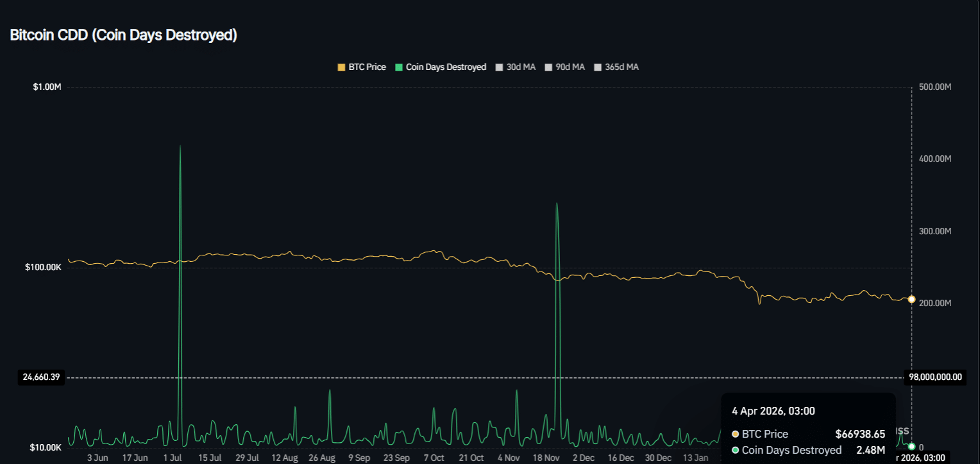This screenshot has height=464, width=980.
Task: Enable the 90d MA legend series
Action: coord(564,67)
